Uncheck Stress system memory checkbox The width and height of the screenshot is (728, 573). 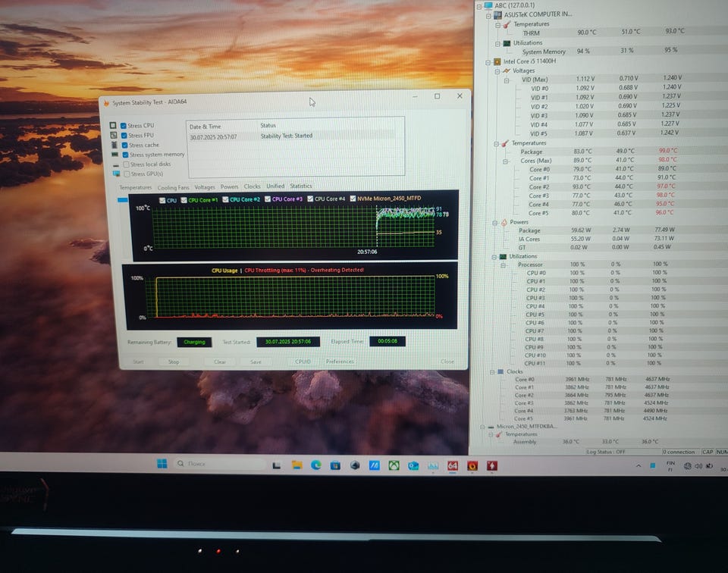coord(125,155)
